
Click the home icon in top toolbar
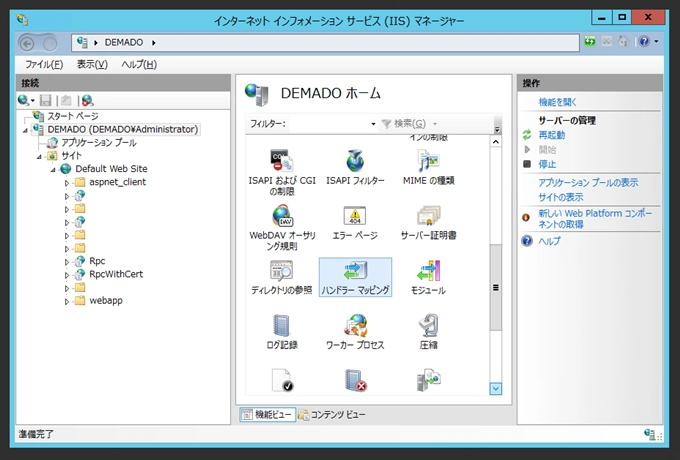point(624,42)
